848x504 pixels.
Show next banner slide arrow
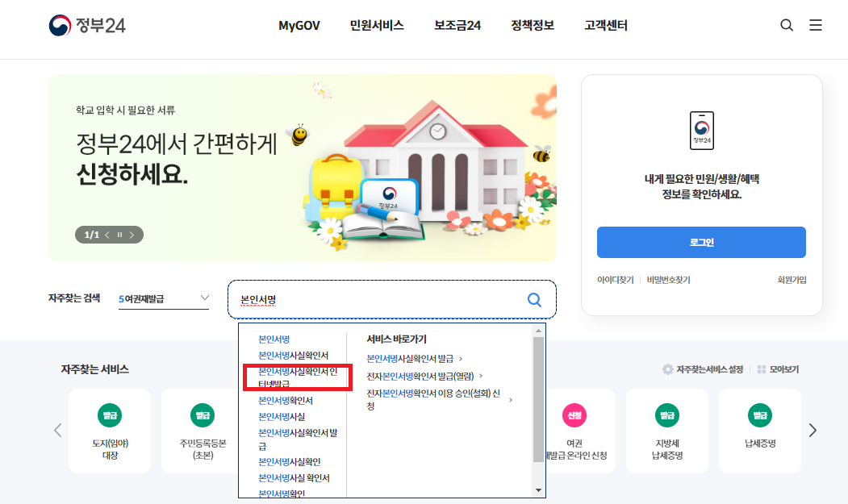click(x=132, y=235)
